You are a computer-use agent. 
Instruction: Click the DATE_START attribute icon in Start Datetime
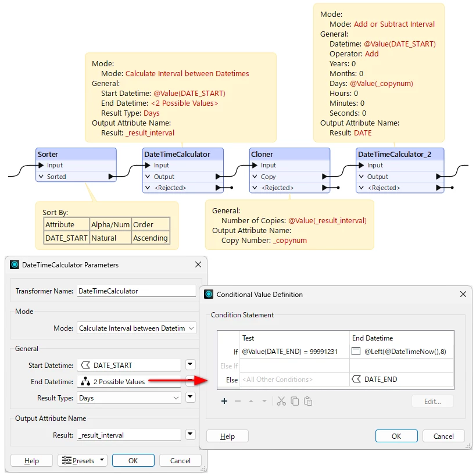tap(85, 365)
